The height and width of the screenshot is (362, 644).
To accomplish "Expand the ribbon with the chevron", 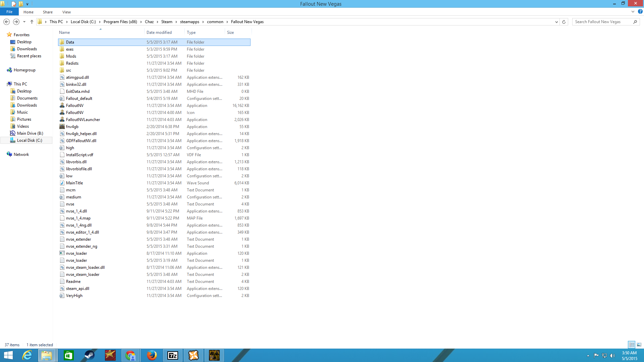I will (633, 12).
